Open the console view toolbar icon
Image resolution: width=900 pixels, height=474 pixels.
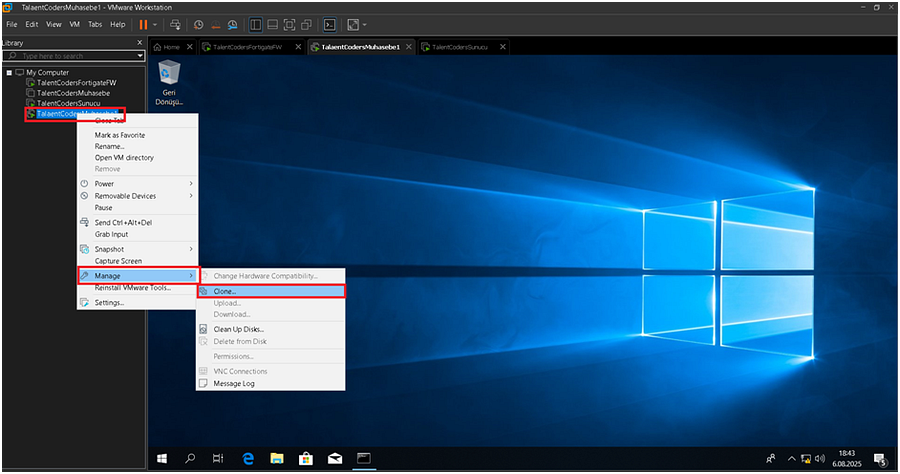tap(330, 25)
